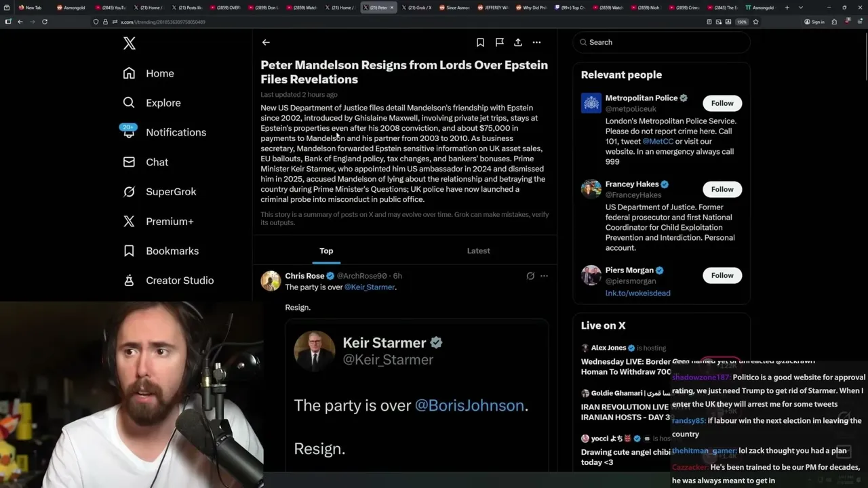Image resolution: width=868 pixels, height=488 pixels.
Task: Open the @Keir_Starmer mention link
Action: [x=370, y=287]
